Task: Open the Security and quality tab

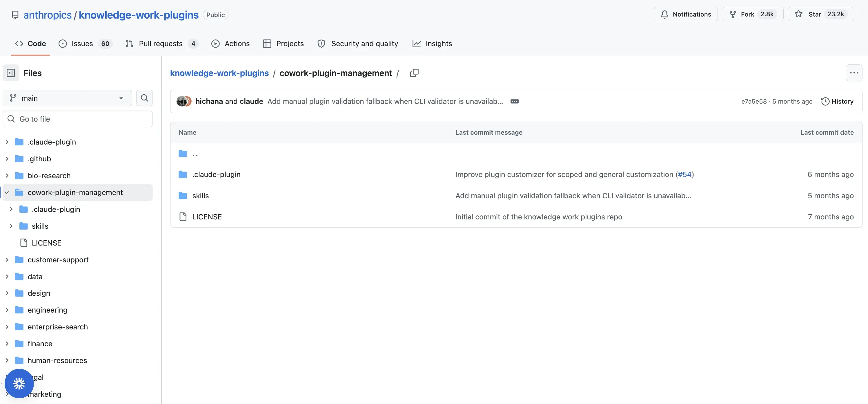Action: pos(358,44)
